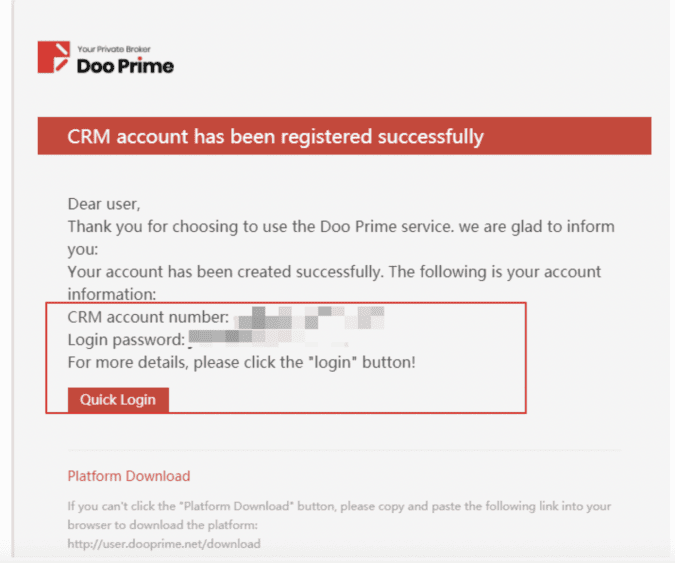The width and height of the screenshot is (675, 563).
Task: Open the Quick Login button
Action: click(118, 400)
